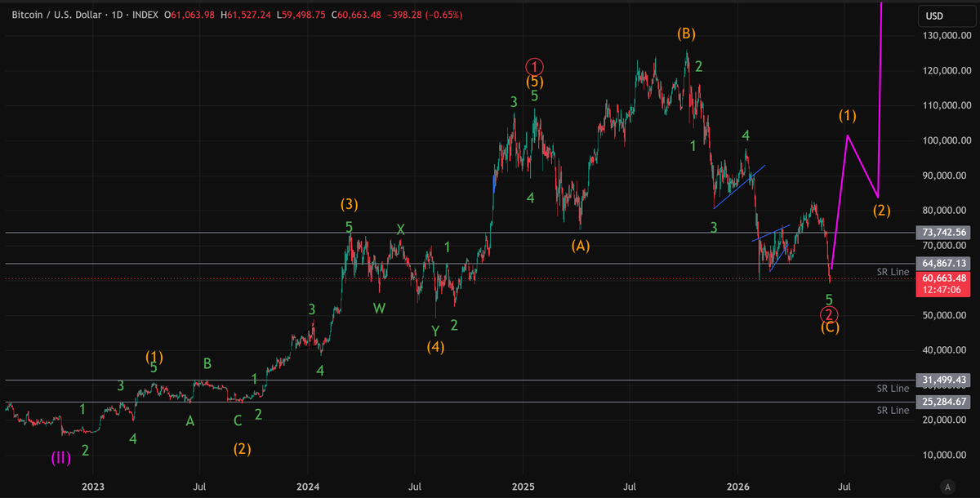The width and height of the screenshot is (980, 498).
Task: Select the orange (C) wave label
Action: (x=831, y=327)
